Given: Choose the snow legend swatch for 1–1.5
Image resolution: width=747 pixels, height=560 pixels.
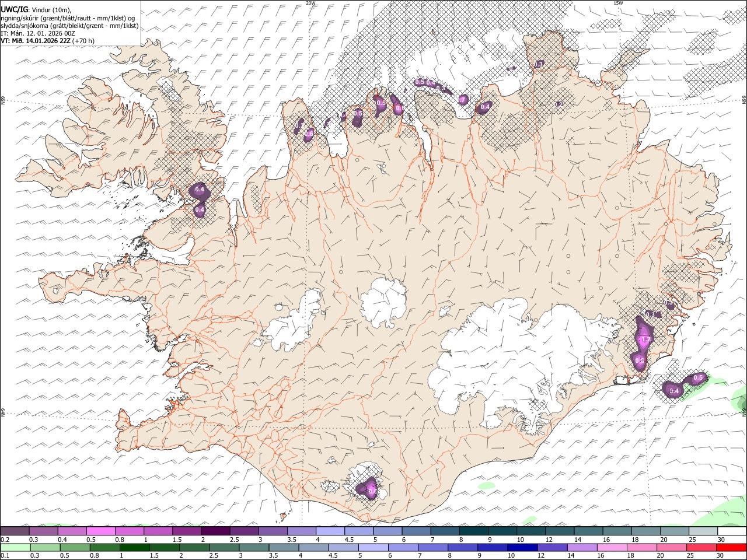Looking at the screenshot, I should coord(158,531).
